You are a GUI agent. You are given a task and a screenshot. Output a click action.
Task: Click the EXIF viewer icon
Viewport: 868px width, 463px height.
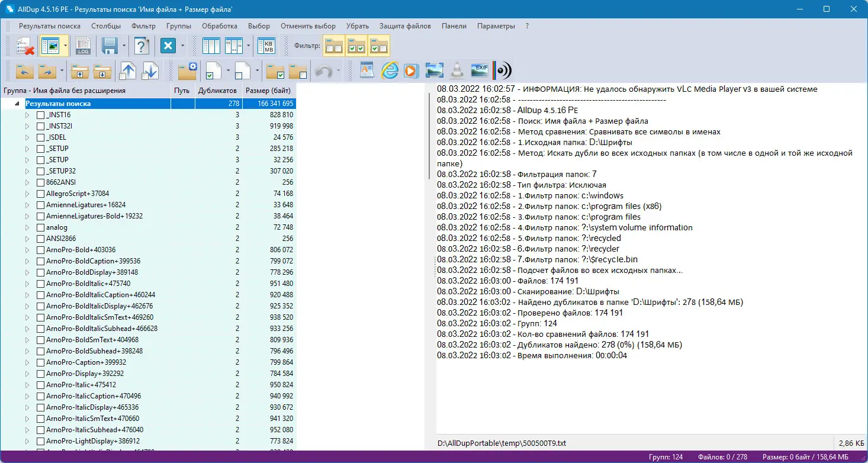point(479,70)
